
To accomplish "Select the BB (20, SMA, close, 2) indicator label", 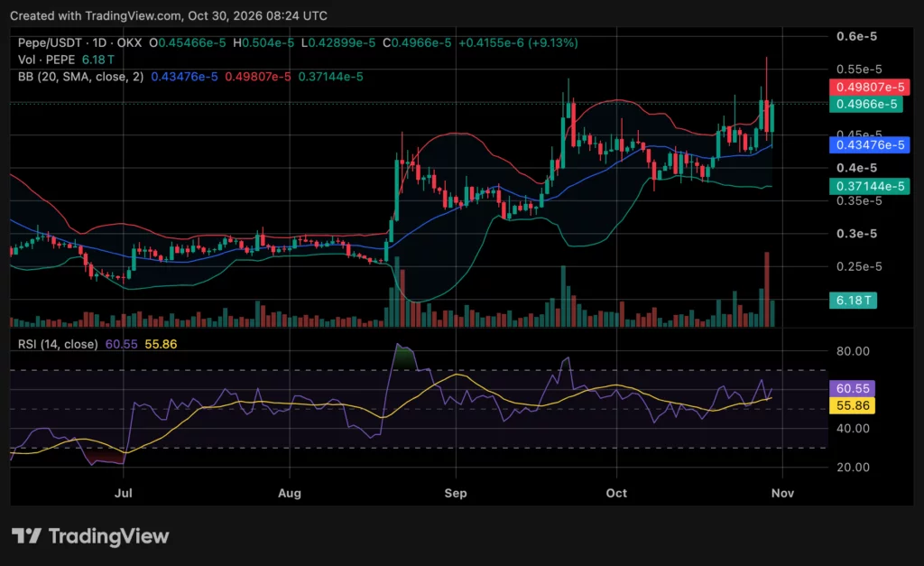I will click(x=80, y=77).
